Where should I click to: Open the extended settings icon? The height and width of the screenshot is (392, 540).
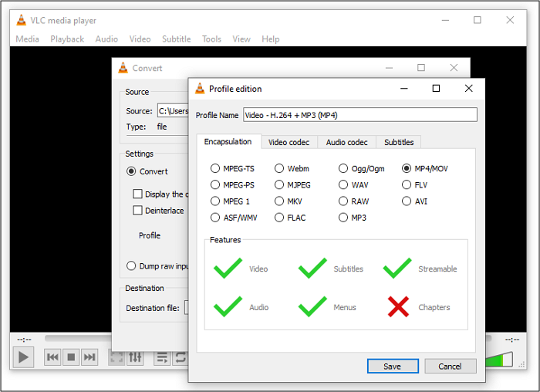click(x=136, y=357)
